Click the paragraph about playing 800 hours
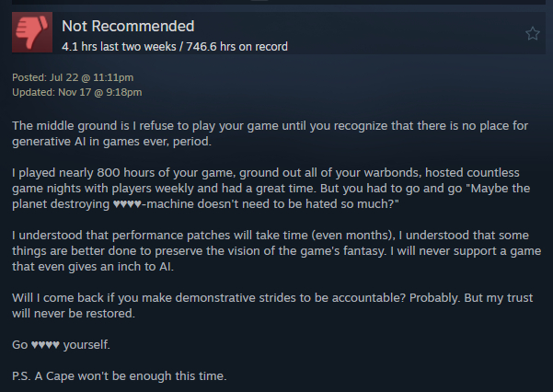Viewport: 553px width, 392px height. tap(267, 189)
